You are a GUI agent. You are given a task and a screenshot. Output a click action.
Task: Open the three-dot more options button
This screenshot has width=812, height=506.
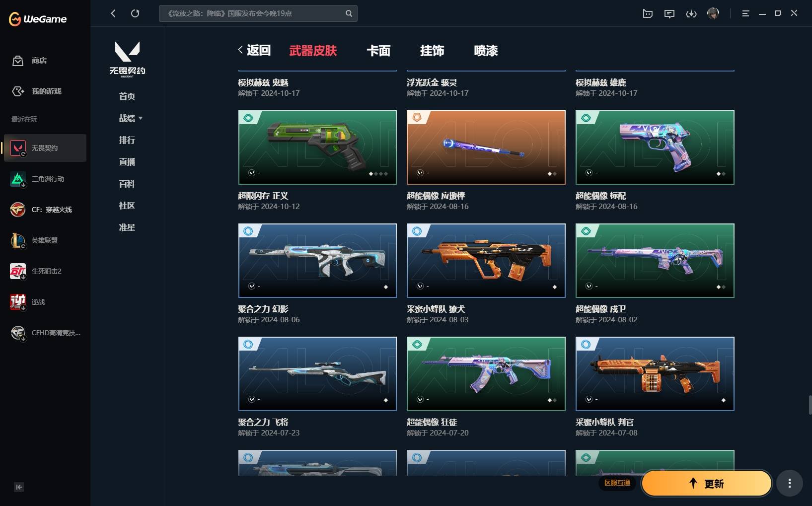click(790, 483)
